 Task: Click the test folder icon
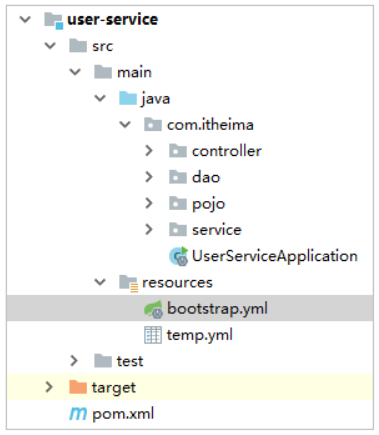103,361
